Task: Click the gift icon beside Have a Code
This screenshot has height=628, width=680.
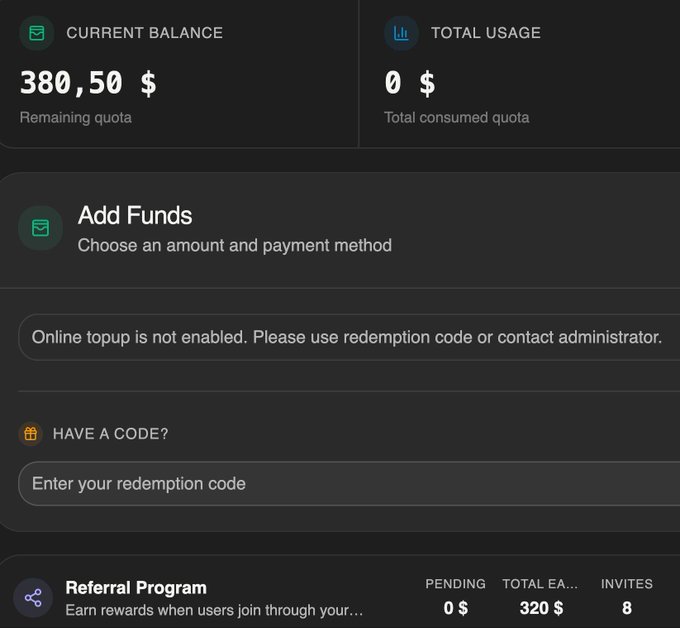Action: [x=30, y=433]
